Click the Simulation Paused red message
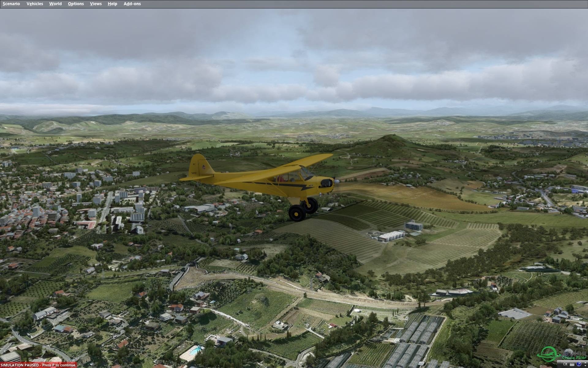 point(38,365)
